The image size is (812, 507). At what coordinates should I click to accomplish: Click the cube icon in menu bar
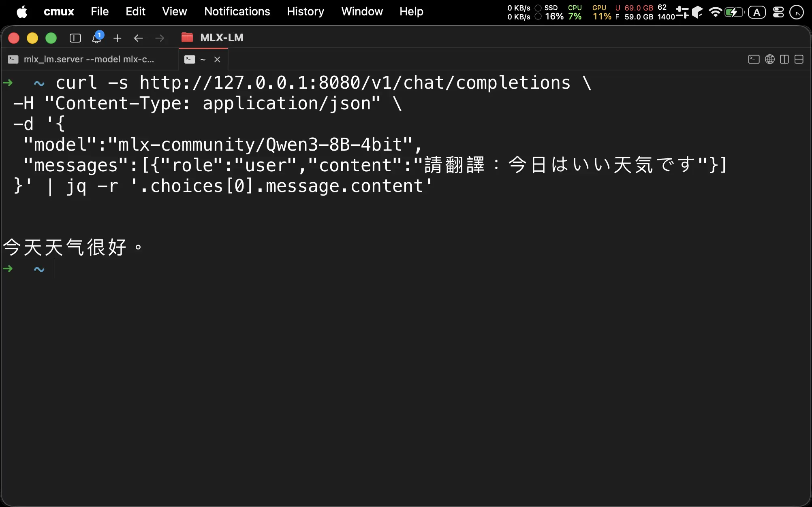tap(697, 12)
